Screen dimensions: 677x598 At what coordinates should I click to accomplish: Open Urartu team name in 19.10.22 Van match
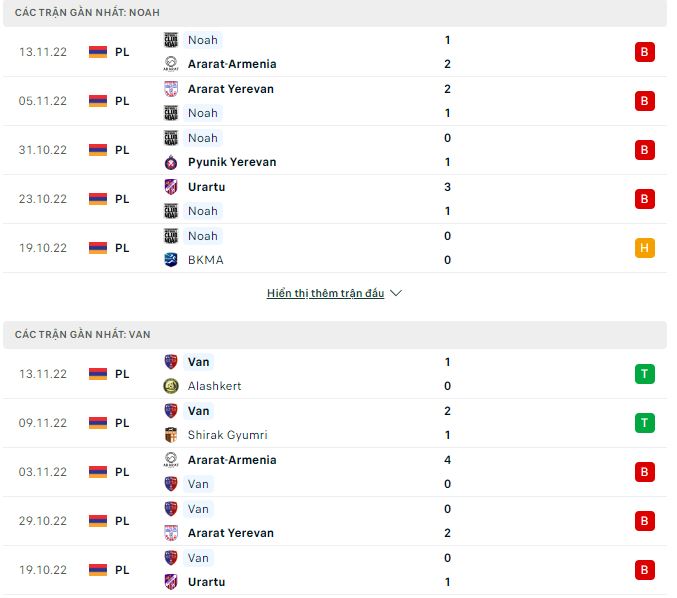[206, 582]
